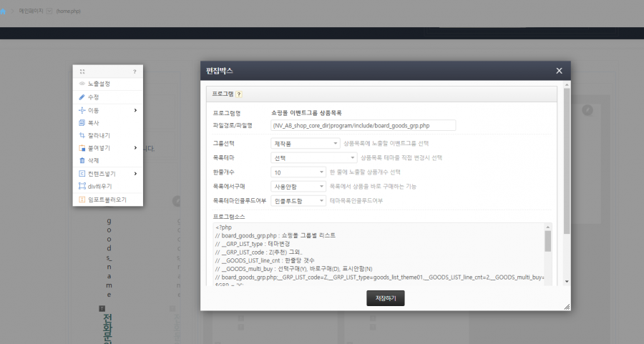The image size is (644, 344).
Task: Click the question mark in context menu header
Action: coord(134,72)
